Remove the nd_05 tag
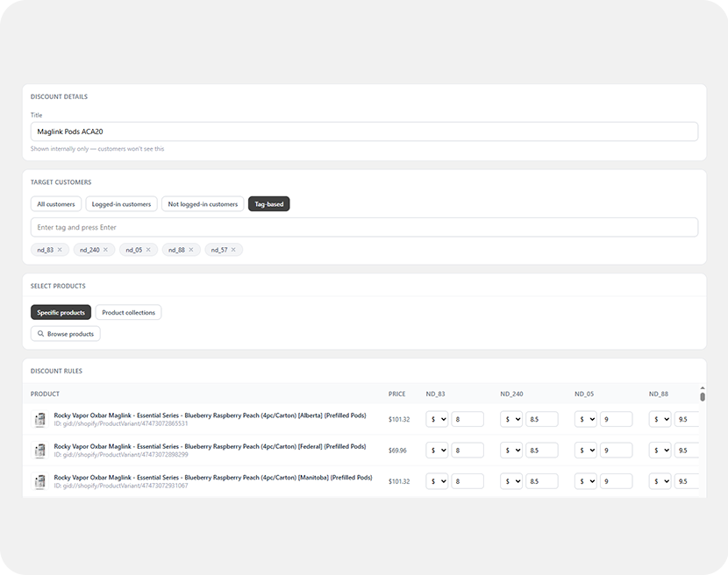728x575 pixels. (148, 250)
